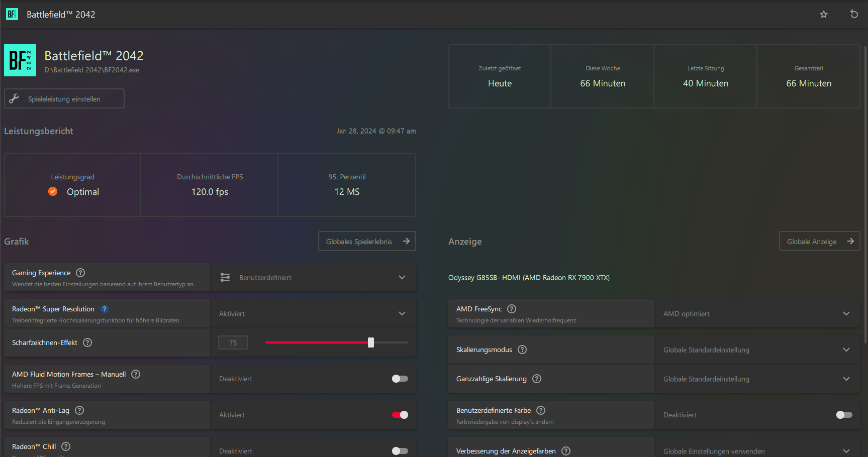The height and width of the screenshot is (457, 868).
Task: Click the Letzte Sitzung 40 Minuten tile
Action: (706, 76)
